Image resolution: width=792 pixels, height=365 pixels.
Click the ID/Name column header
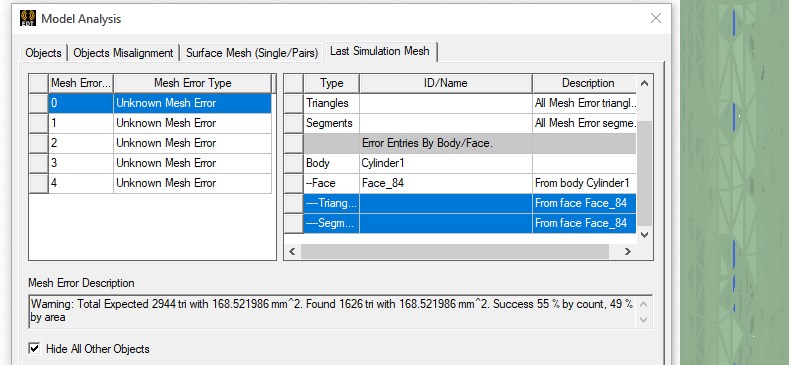(446, 83)
